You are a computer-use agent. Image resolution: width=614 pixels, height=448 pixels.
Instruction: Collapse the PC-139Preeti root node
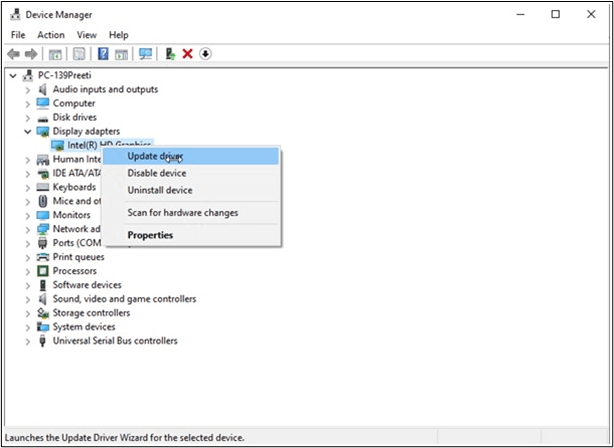click(13, 76)
